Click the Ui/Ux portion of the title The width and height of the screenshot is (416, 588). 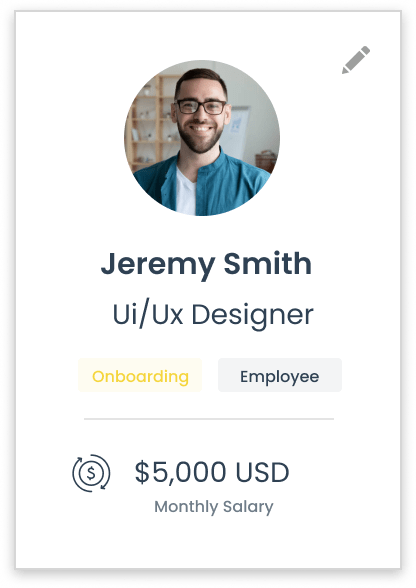148,314
